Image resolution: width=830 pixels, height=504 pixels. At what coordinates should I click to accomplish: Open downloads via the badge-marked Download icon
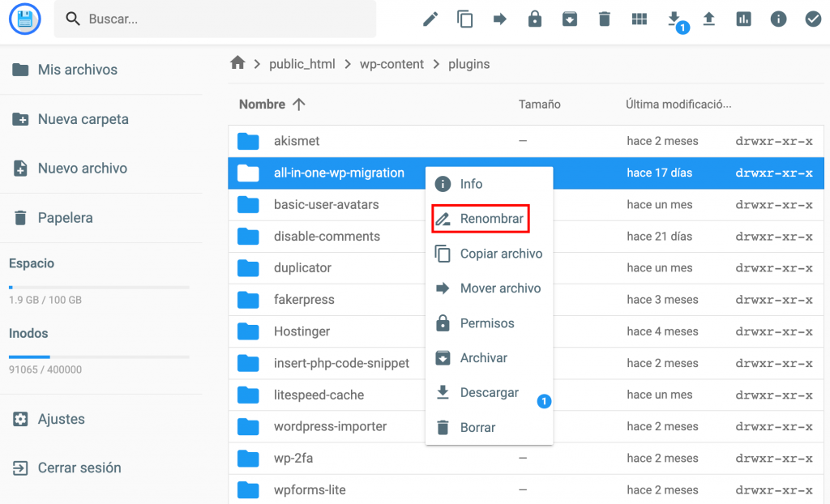tap(674, 18)
